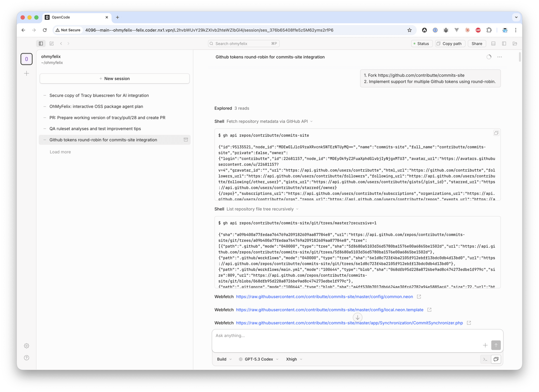Image resolution: width=539 pixels, height=392 pixels.
Task: Open QA ruleset analyses session
Action: 114,129
